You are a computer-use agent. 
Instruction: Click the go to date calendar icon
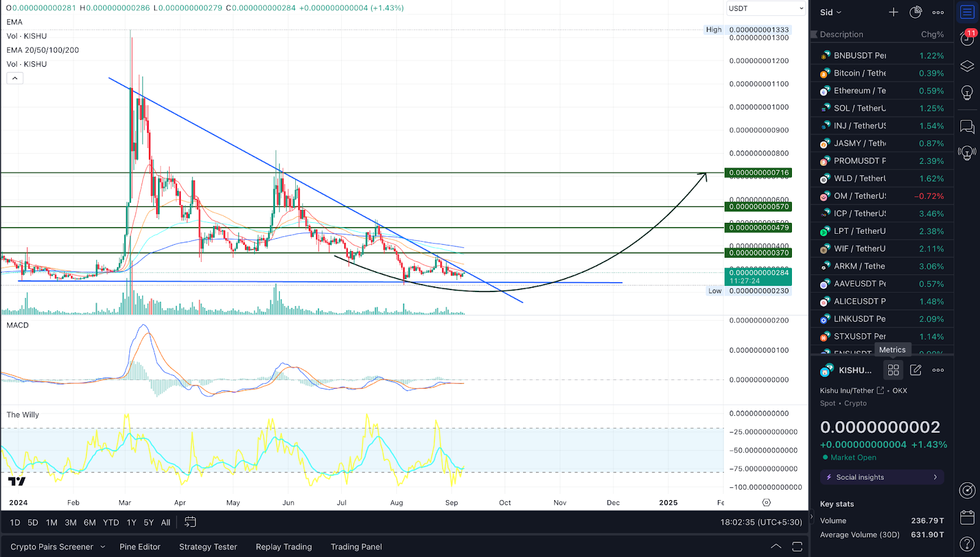pos(190,522)
